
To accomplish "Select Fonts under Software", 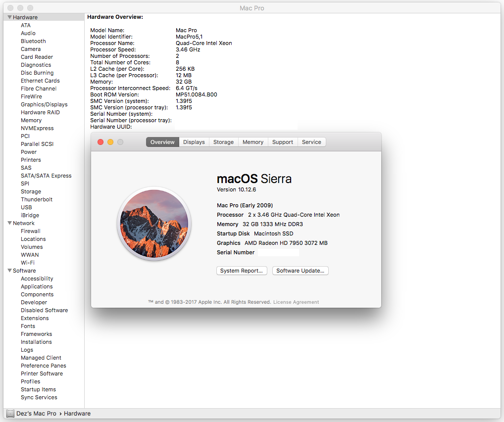I will coord(28,327).
